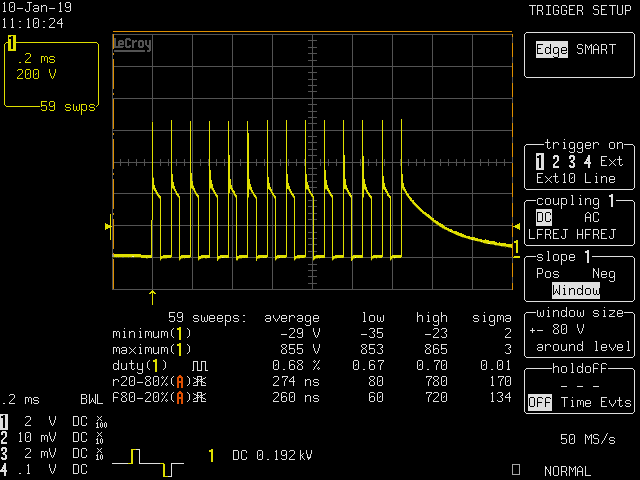Select HFREJ trigger coupling
The width and height of the screenshot is (640, 480).
[596, 234]
